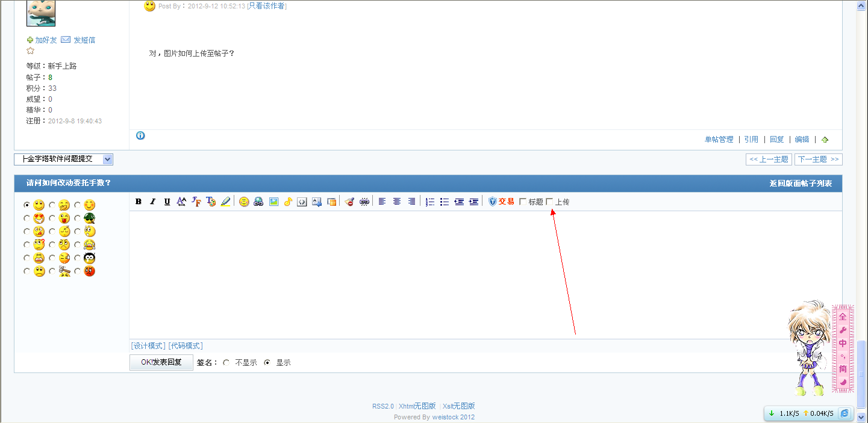Click the 编辑 edit link
Image resolution: width=868 pixels, height=423 pixels.
(x=802, y=140)
